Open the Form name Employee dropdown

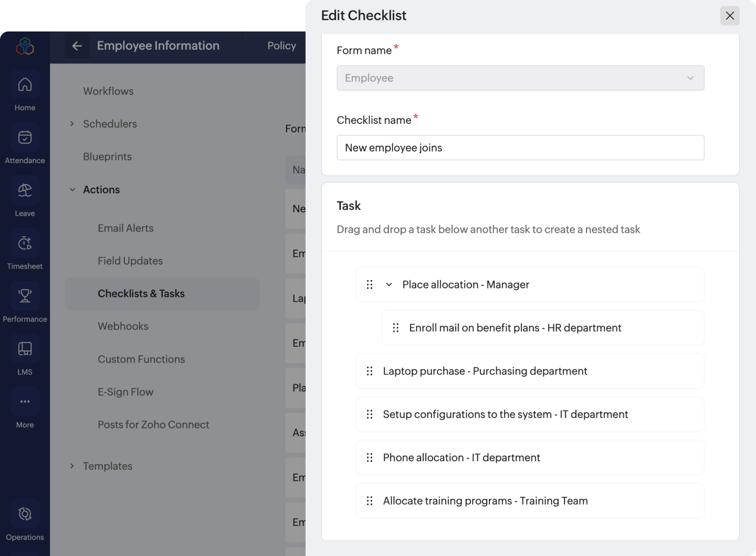[x=520, y=78]
